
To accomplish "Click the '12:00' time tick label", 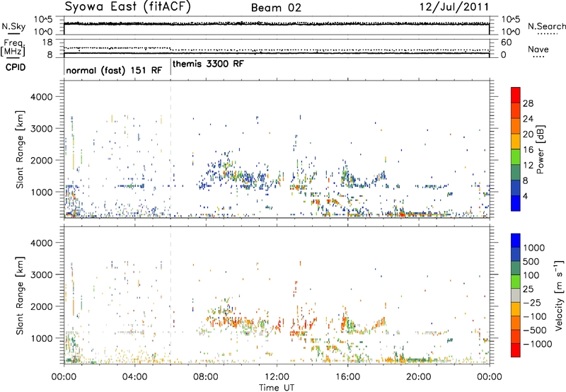I will coord(277,377).
